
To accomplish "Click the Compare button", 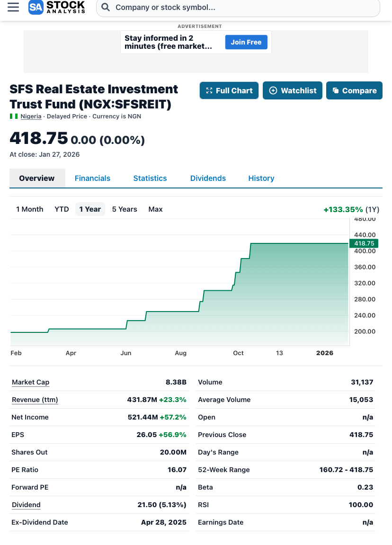I will [x=354, y=90].
